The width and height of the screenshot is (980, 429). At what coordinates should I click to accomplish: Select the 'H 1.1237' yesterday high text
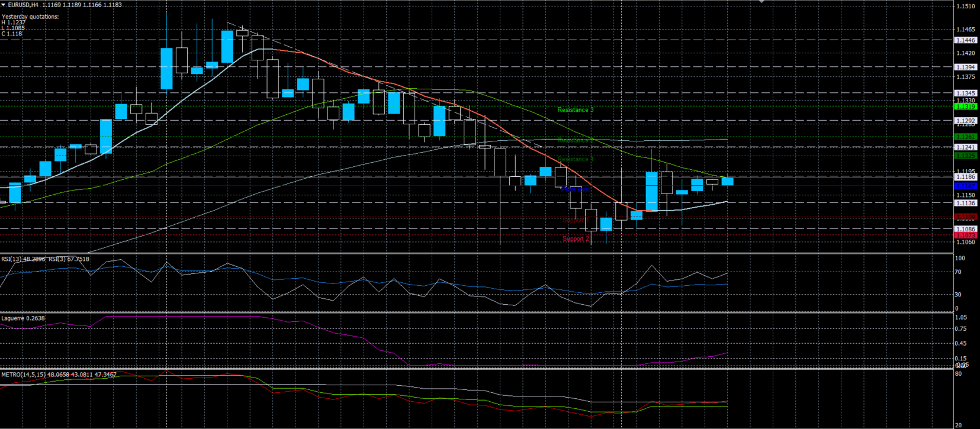14,22
